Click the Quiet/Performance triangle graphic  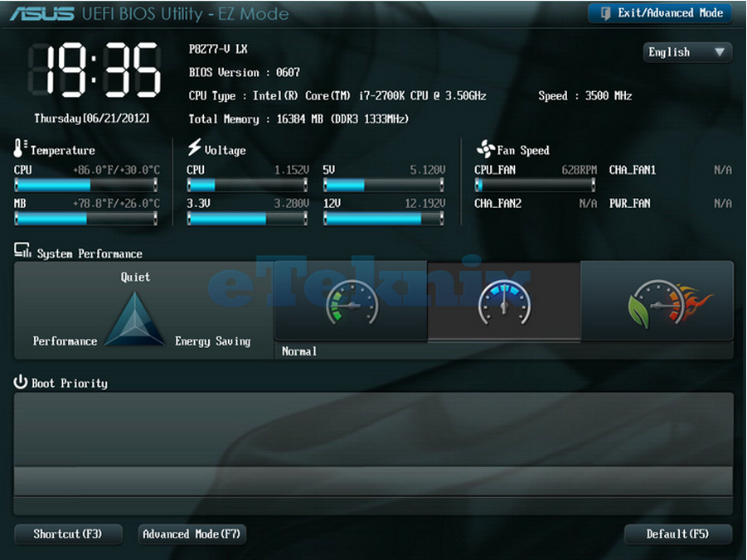pos(135,319)
